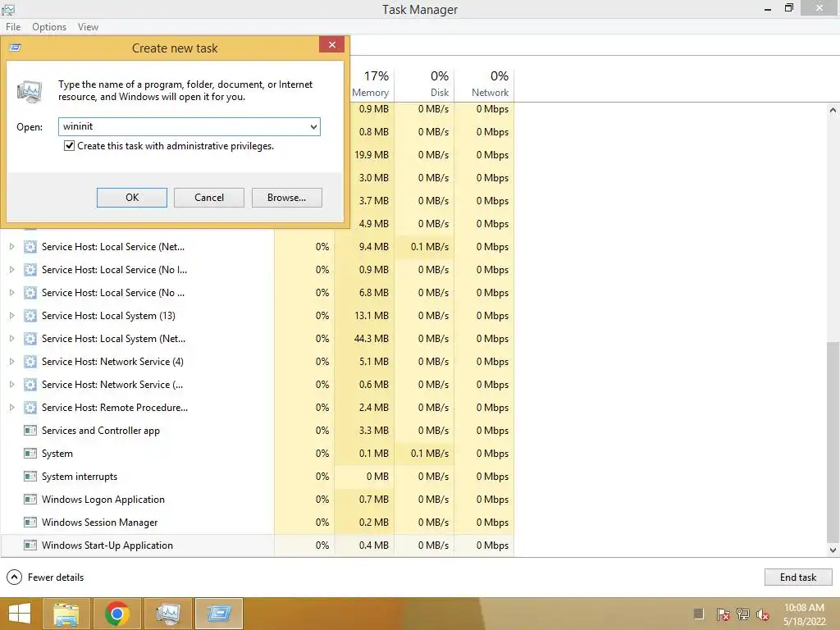The image size is (840, 630).
Task: Select the Services and Controller app text
Action: point(101,431)
